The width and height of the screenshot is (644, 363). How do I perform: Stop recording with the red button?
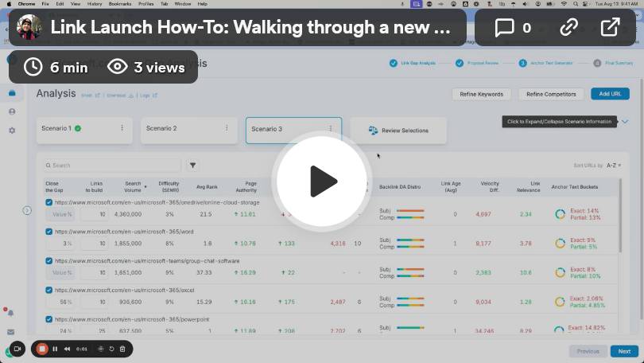pos(42,349)
